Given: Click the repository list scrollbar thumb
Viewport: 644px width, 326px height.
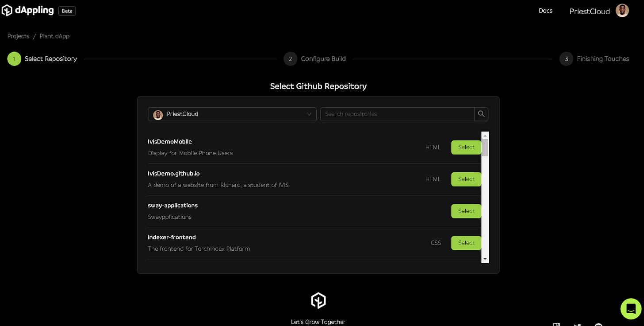Looking at the screenshot, I should pos(485,148).
